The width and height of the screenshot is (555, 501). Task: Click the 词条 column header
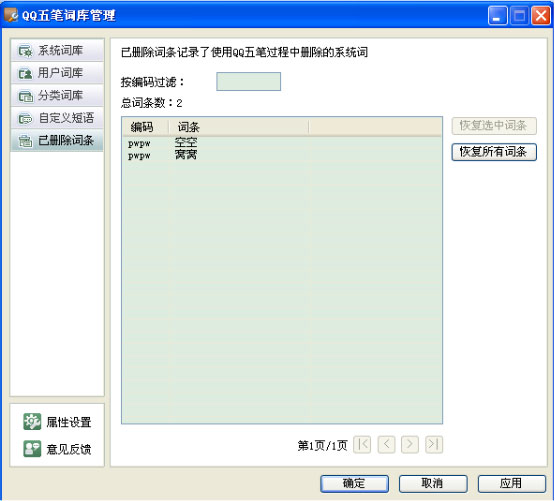(x=239, y=127)
